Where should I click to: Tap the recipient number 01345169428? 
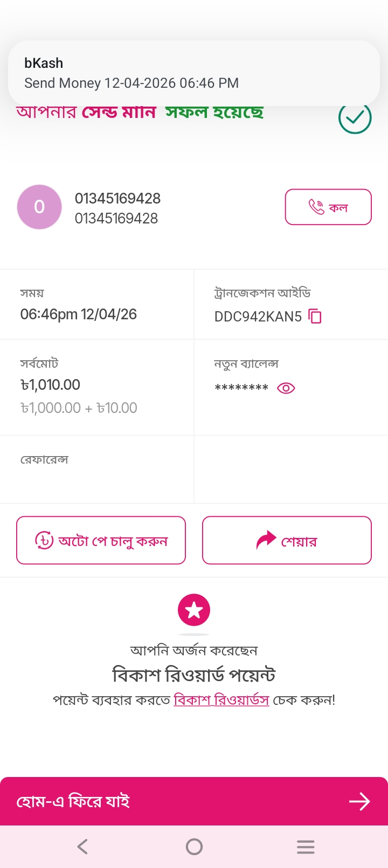pos(117,199)
